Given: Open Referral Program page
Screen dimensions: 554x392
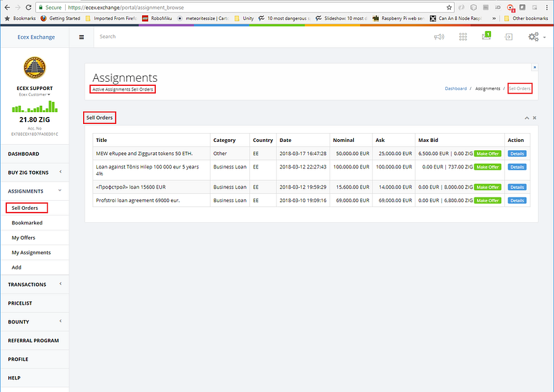Looking at the screenshot, I should (35, 340).
